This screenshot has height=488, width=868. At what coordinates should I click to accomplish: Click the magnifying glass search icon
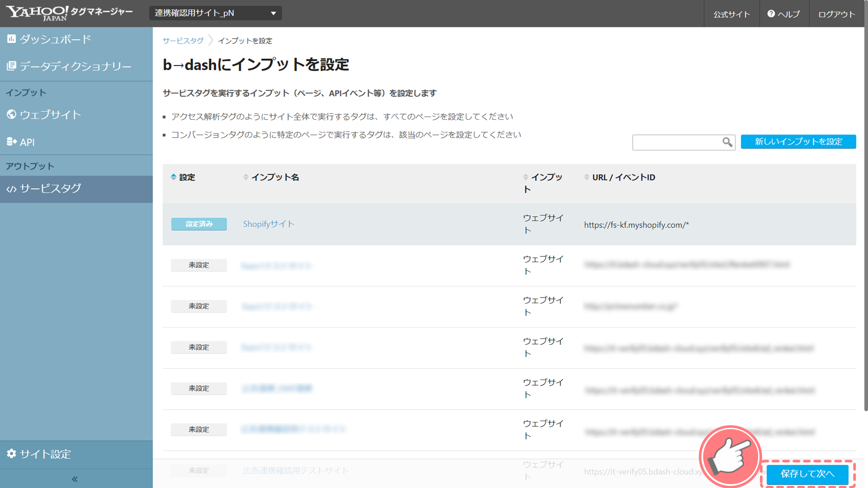(727, 142)
